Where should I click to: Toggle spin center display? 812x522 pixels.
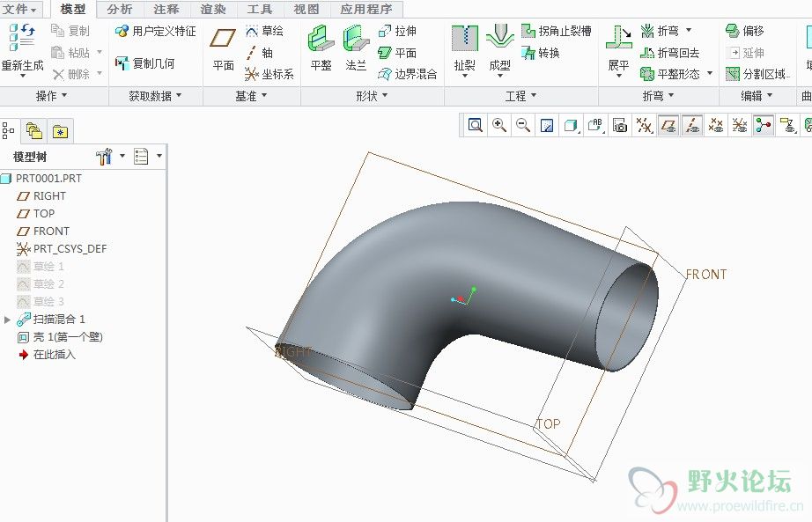tap(763, 125)
